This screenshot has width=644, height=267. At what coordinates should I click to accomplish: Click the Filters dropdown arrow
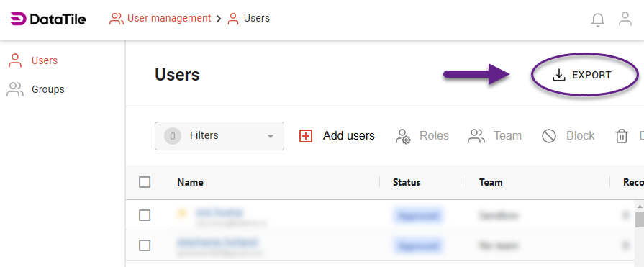click(x=271, y=136)
